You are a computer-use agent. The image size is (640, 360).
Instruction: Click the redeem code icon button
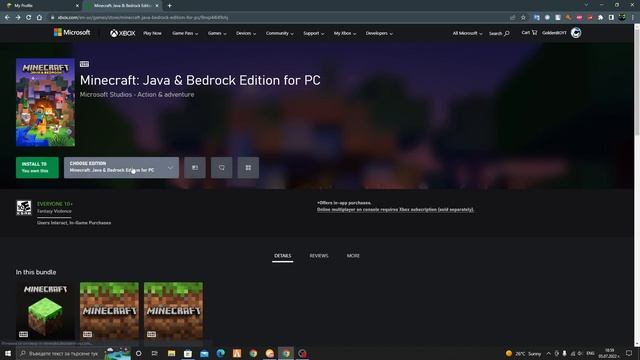coord(195,167)
